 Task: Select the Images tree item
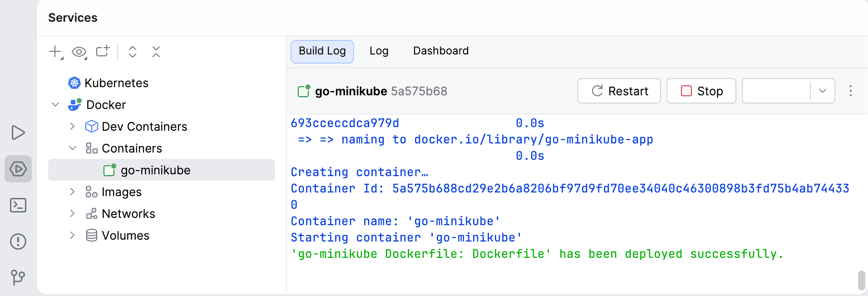[x=122, y=192]
